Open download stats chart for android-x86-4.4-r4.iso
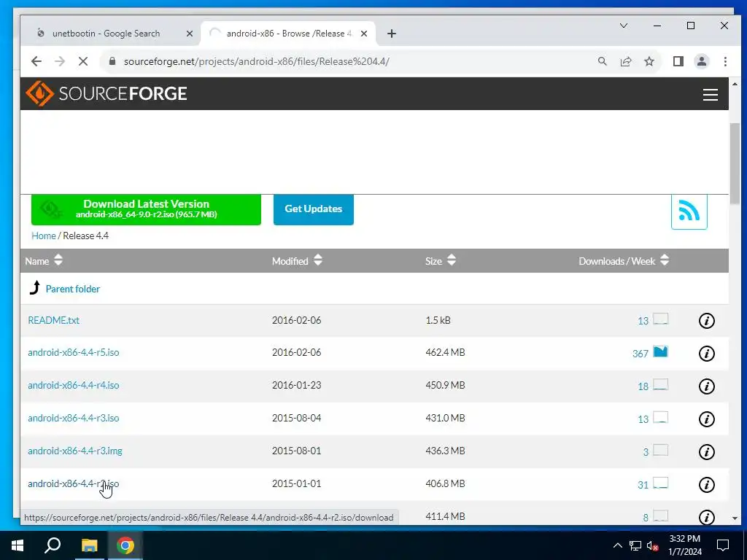The image size is (747, 560). click(660, 385)
